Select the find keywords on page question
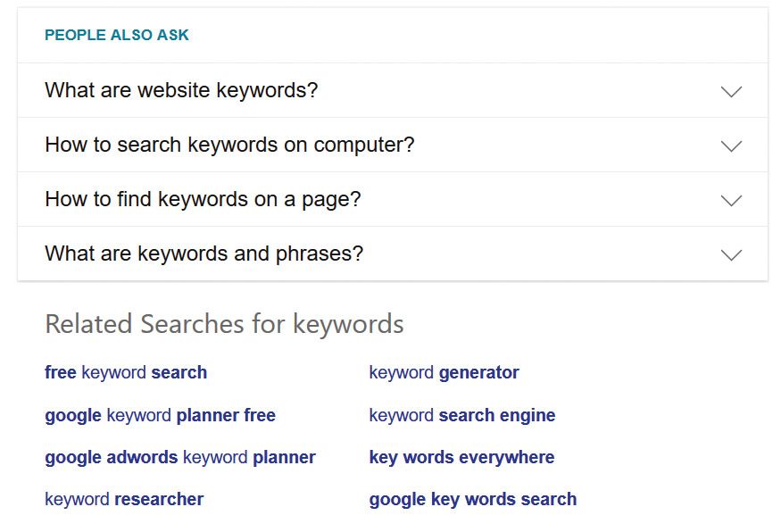Image resolution: width=781 pixels, height=532 pixels. pos(202,199)
